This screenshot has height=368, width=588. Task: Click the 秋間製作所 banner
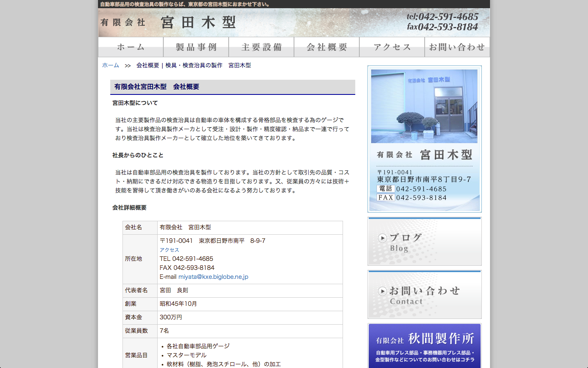[425, 346]
